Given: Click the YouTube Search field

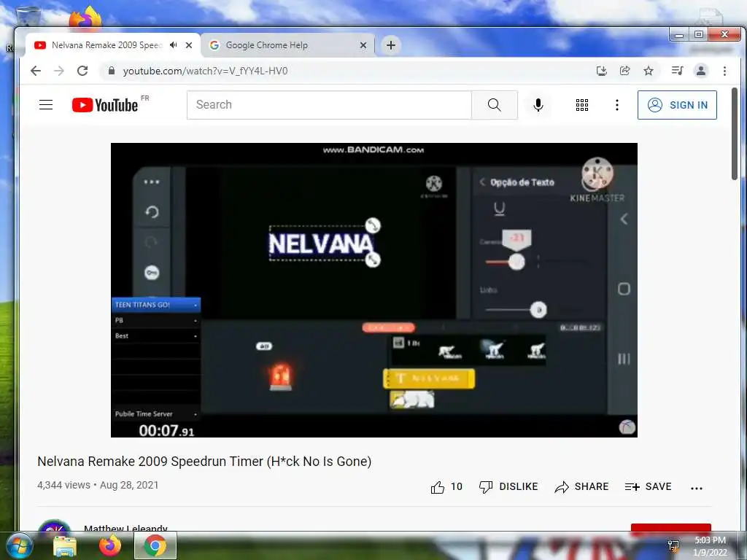Looking at the screenshot, I should [x=329, y=105].
